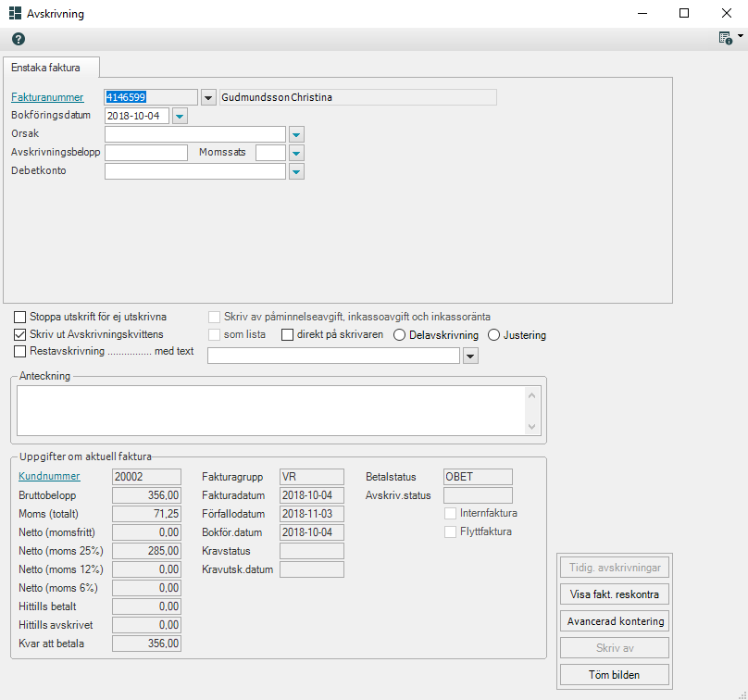Click the Restavskrivning text combo field

point(333,356)
